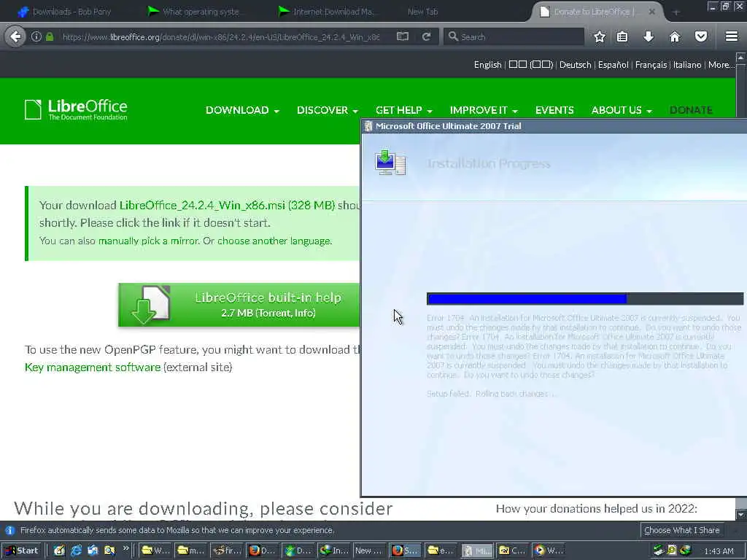Click the Safely Remove Hardware tray icon

(x=659, y=551)
